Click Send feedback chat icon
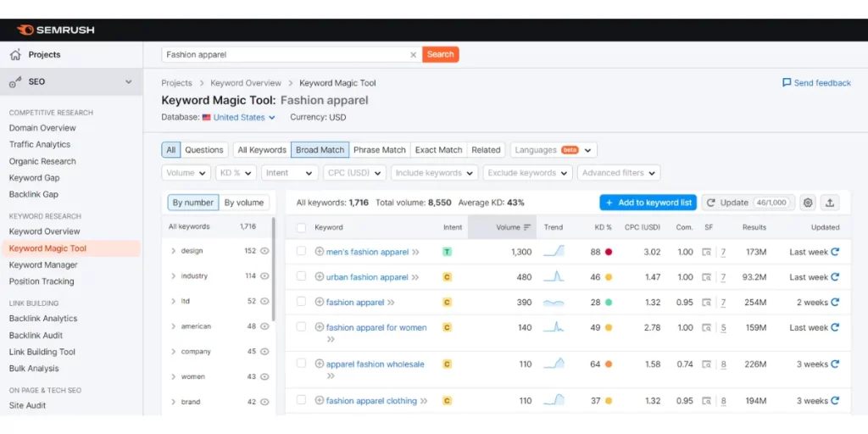Viewport: 868px width, 434px height. 787,82
